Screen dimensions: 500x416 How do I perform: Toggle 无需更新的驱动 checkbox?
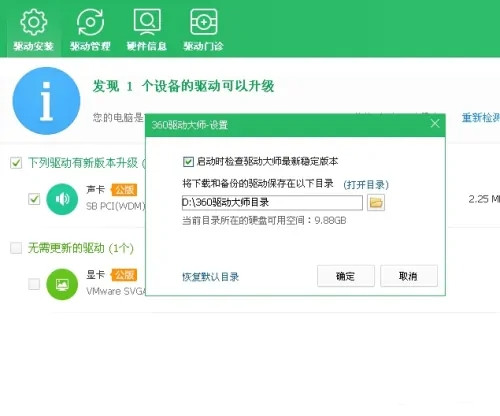[x=16, y=248]
